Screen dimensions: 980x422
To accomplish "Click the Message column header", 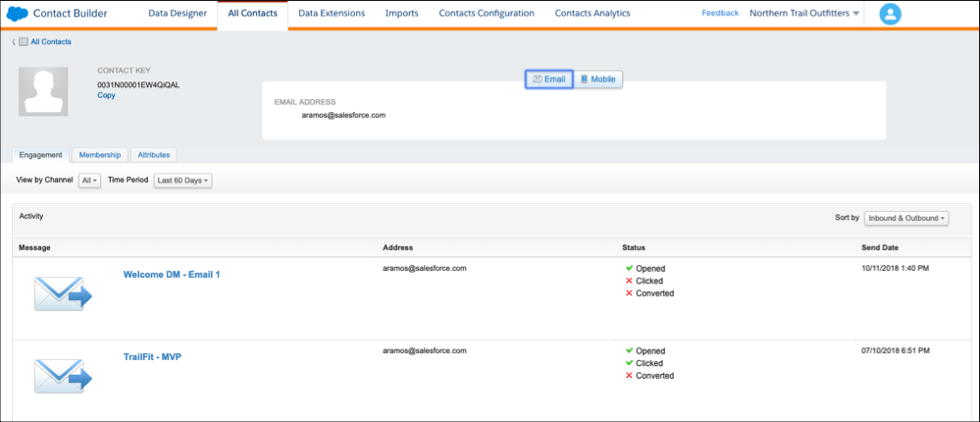I will click(x=34, y=247).
